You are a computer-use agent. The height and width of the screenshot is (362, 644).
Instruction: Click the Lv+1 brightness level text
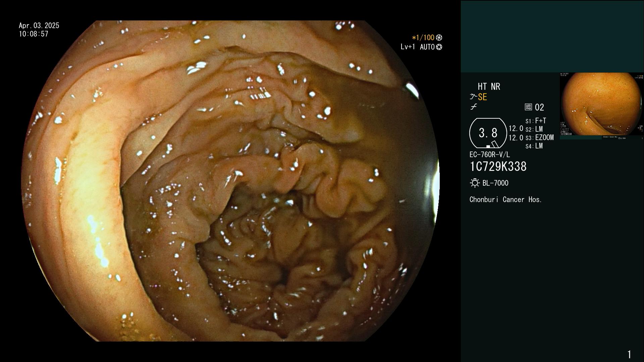click(408, 47)
